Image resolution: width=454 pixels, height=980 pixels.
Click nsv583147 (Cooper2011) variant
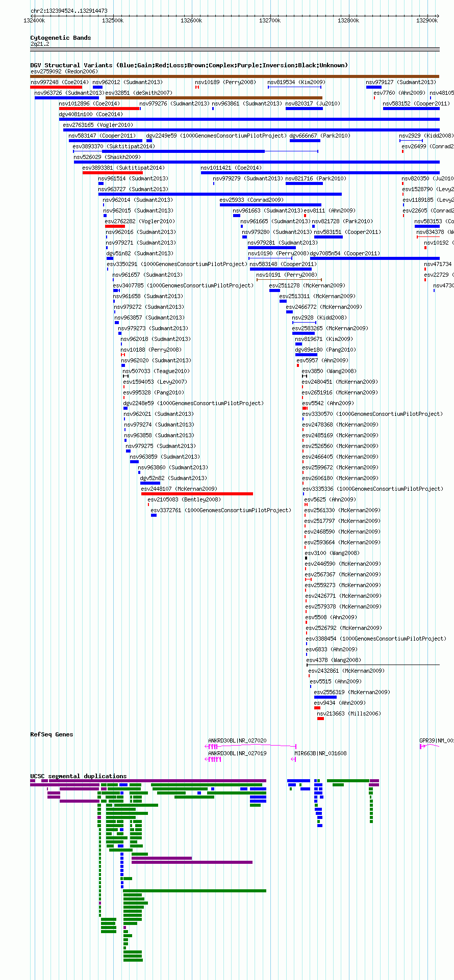106,141
